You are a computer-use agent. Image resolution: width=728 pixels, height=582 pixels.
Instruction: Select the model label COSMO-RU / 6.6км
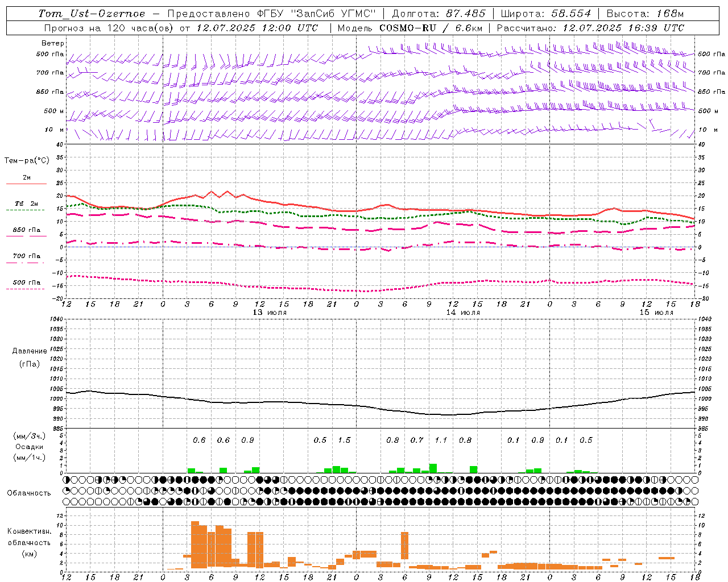pos(431,28)
